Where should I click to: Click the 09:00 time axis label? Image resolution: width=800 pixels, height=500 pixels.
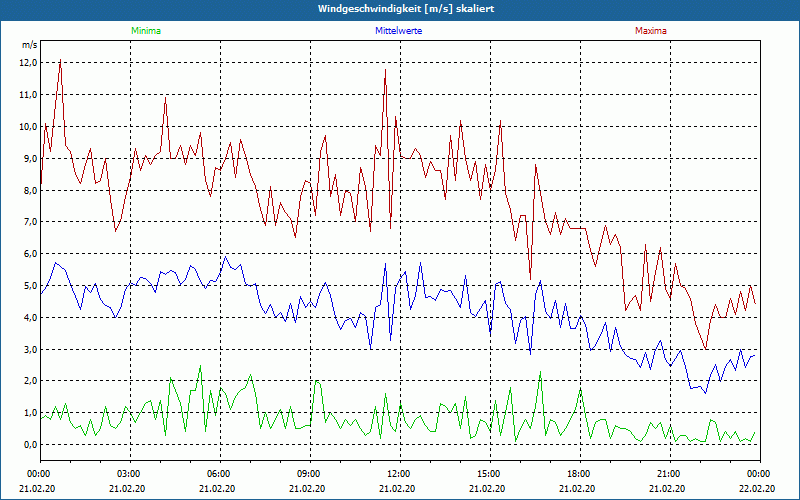coord(310,474)
